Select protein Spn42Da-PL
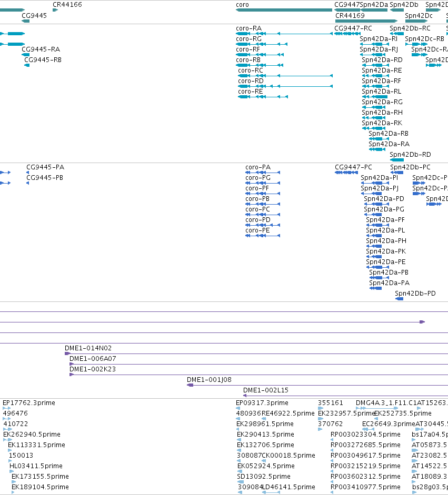This screenshot has height=495, width=448. tap(385, 230)
